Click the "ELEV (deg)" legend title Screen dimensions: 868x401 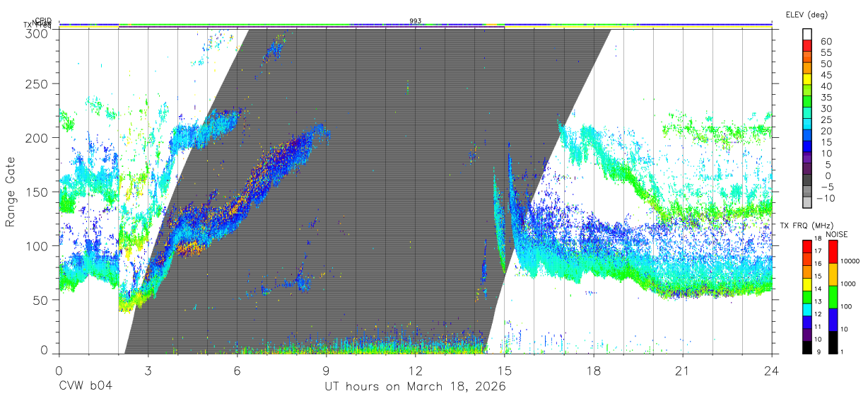tap(807, 14)
